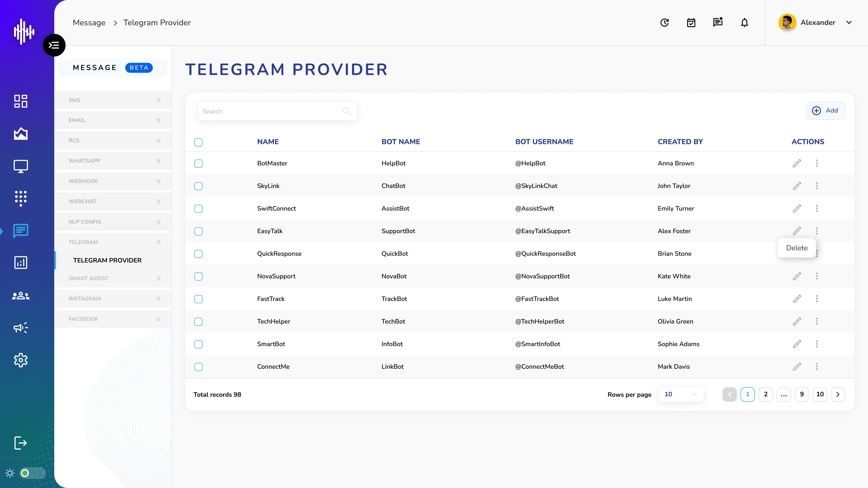868x488 pixels.
Task: Open more options for SmartBot row
Action: [817, 344]
